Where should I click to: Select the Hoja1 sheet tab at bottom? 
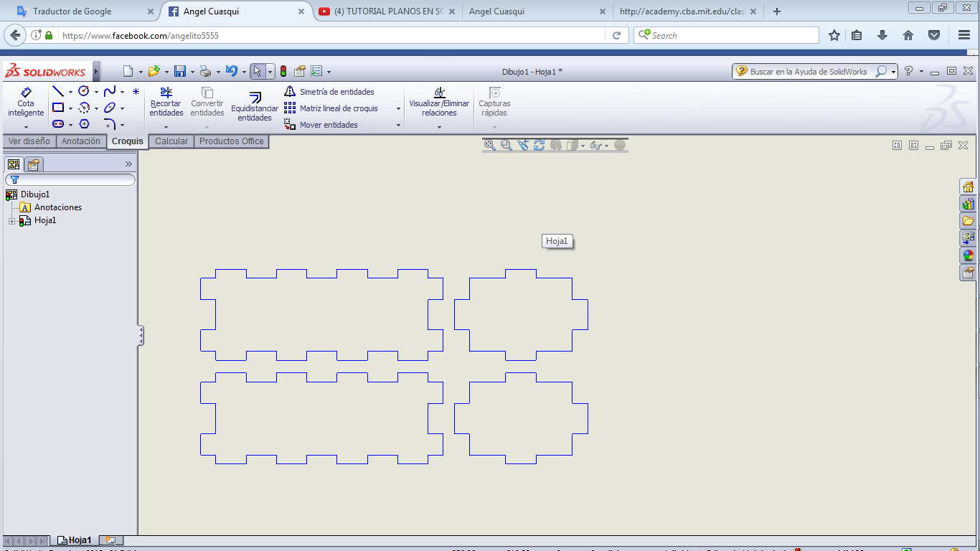click(x=75, y=540)
